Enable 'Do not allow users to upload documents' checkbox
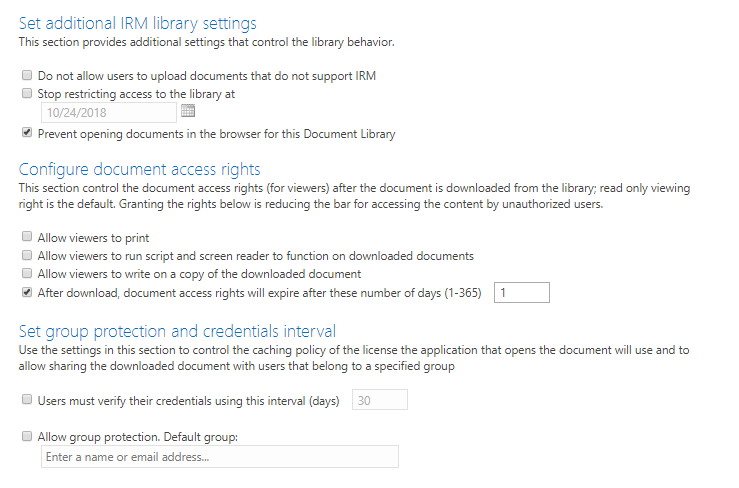This screenshot has width=739, height=488. pyautogui.click(x=27, y=75)
